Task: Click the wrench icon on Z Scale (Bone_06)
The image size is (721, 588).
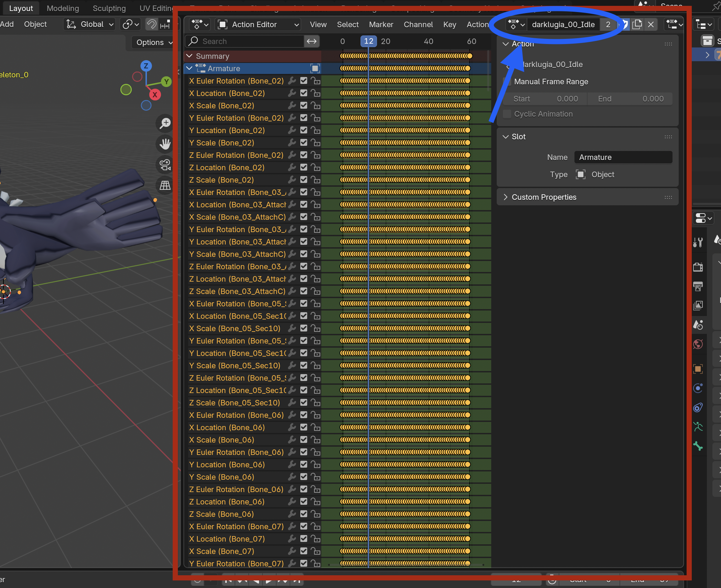Action: click(292, 514)
